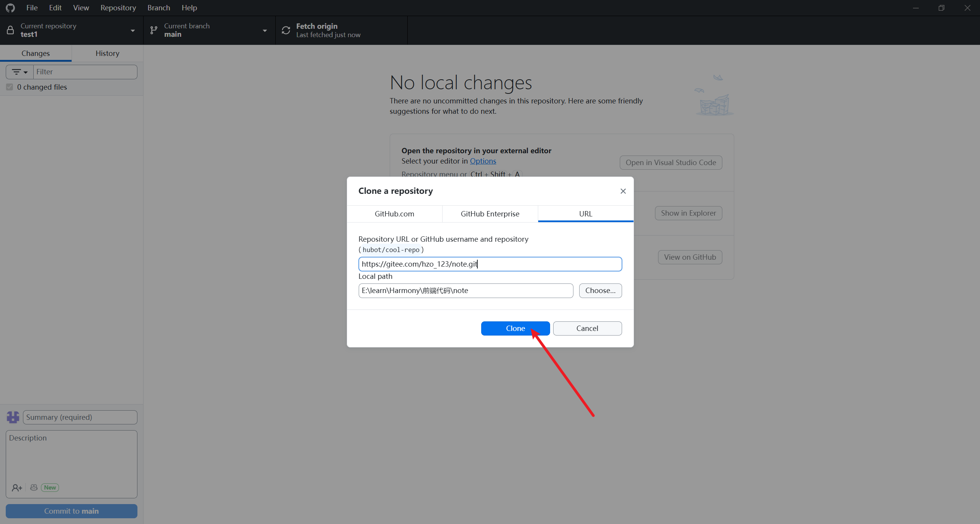Expand the Current repository dropdown

132,31
